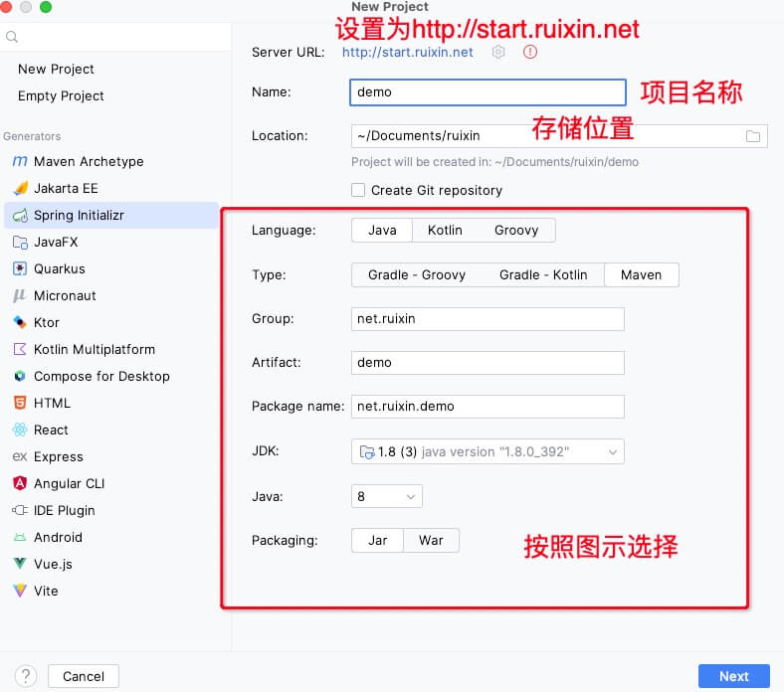
Task: Open the JDK 1.8 dropdown
Action: coord(488,451)
